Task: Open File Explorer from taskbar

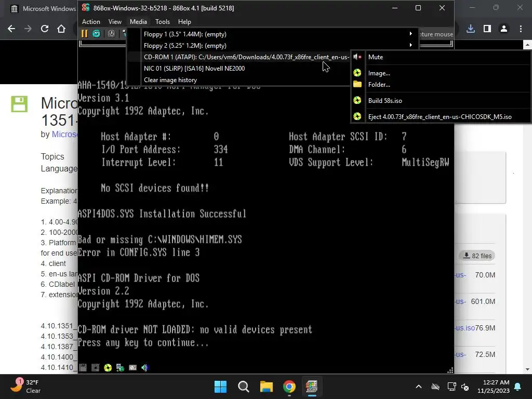Action: [x=267, y=387]
